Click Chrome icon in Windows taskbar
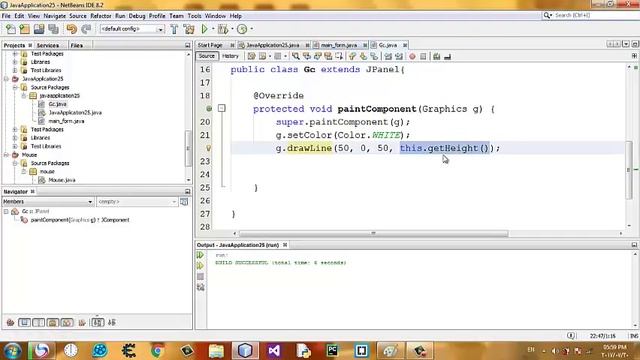The width and height of the screenshot is (640, 360). click(x=158, y=351)
